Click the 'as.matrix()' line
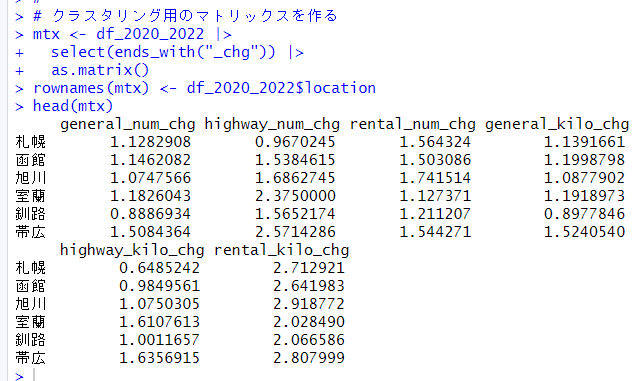The image size is (632, 381). pyautogui.click(x=100, y=70)
